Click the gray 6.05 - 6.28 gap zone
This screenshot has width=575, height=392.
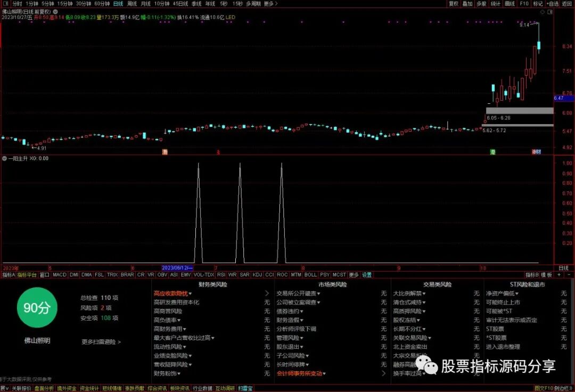(x=520, y=111)
